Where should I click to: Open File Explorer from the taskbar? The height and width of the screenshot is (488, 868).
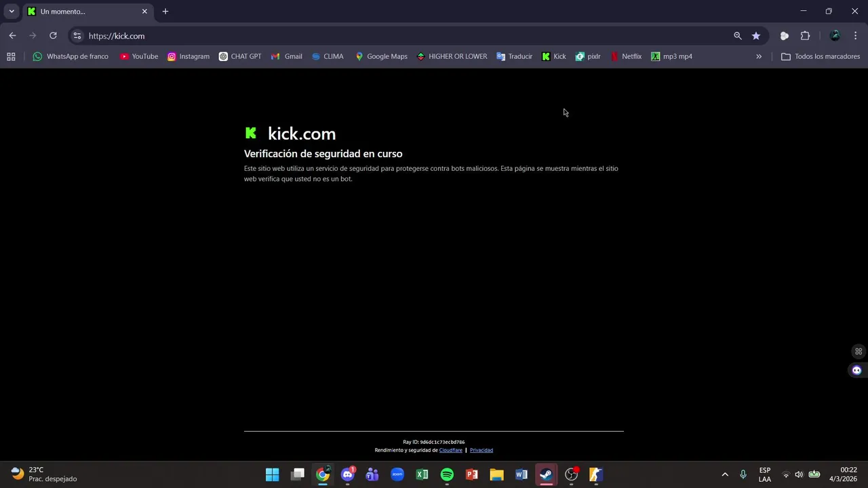(496, 474)
